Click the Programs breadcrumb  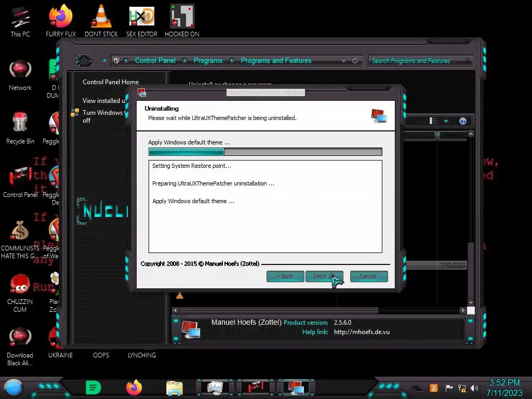pyautogui.click(x=208, y=60)
